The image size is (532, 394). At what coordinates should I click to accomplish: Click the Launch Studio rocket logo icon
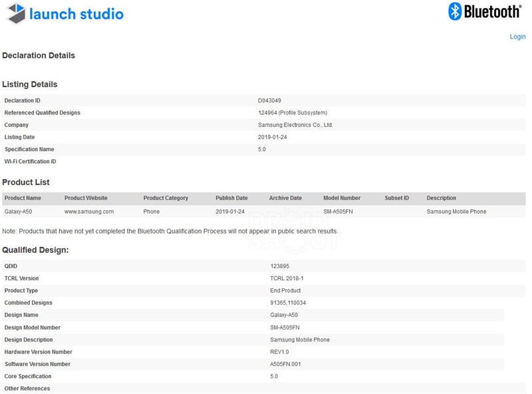(16, 13)
